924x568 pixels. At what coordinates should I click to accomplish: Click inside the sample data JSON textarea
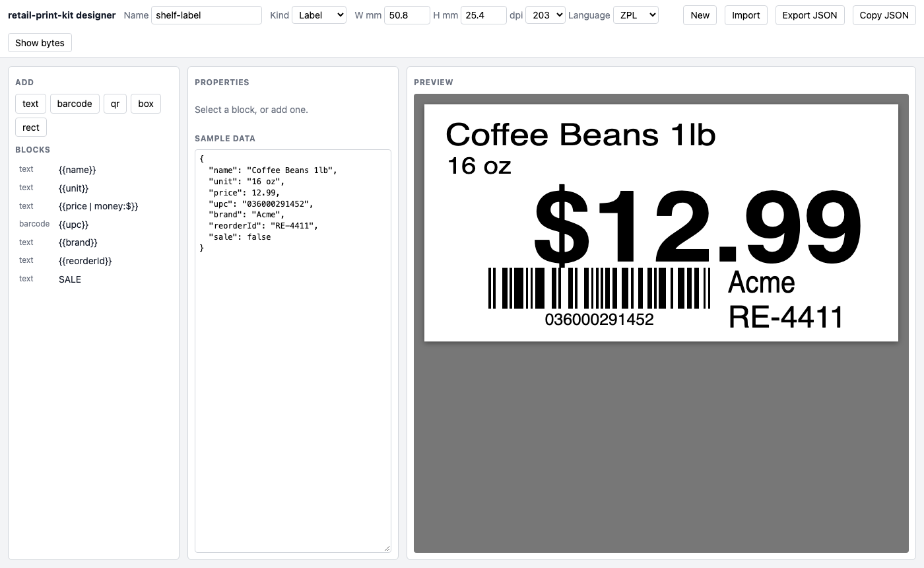pos(293,351)
